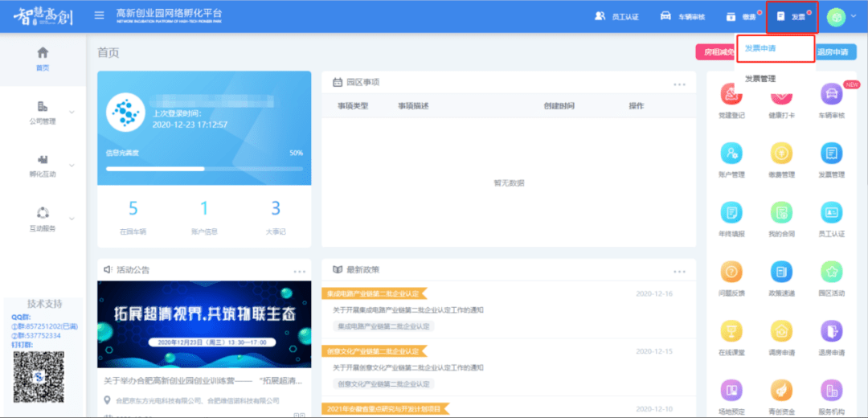
Task: Open the 园区事项 panel more options dots
Action: click(x=680, y=84)
